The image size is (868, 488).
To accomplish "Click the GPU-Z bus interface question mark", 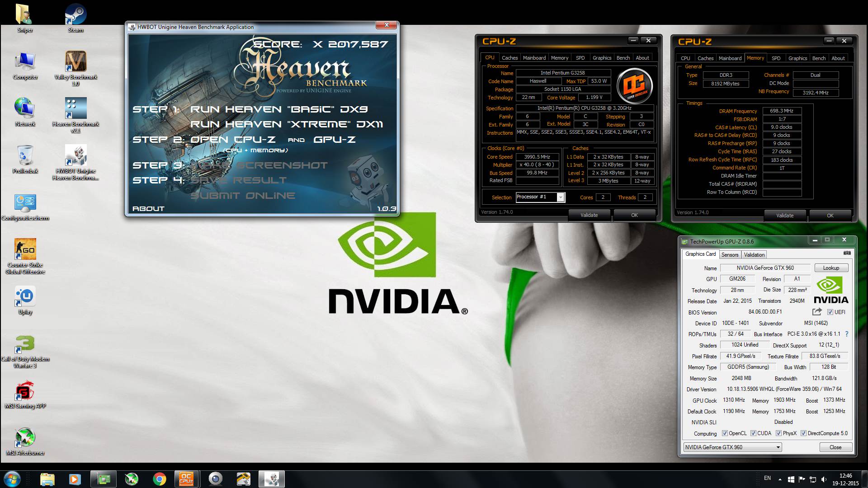I will pos(846,334).
